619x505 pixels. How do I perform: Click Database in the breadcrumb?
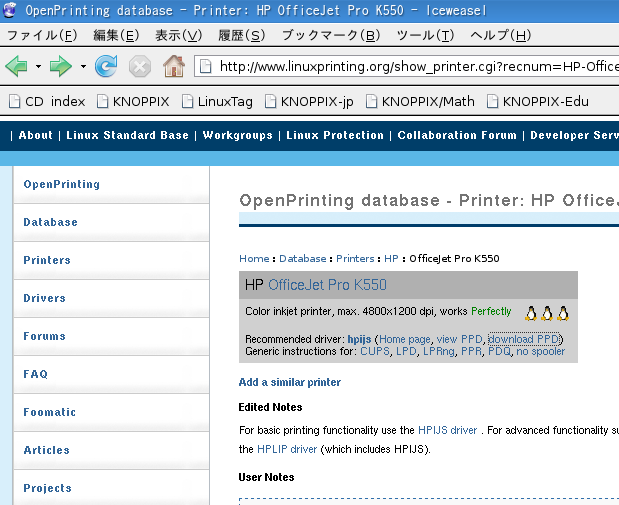(303, 259)
